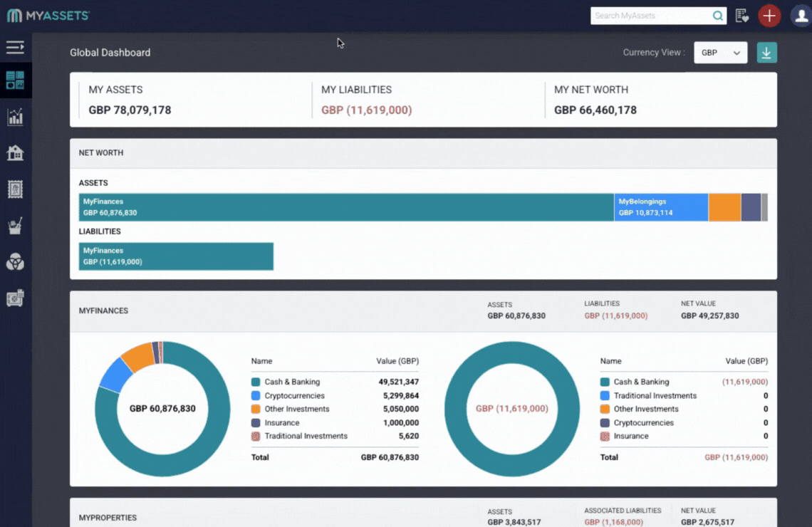Click My Net Worth value GBP 66,460,178
The image size is (812, 527).
pos(595,110)
